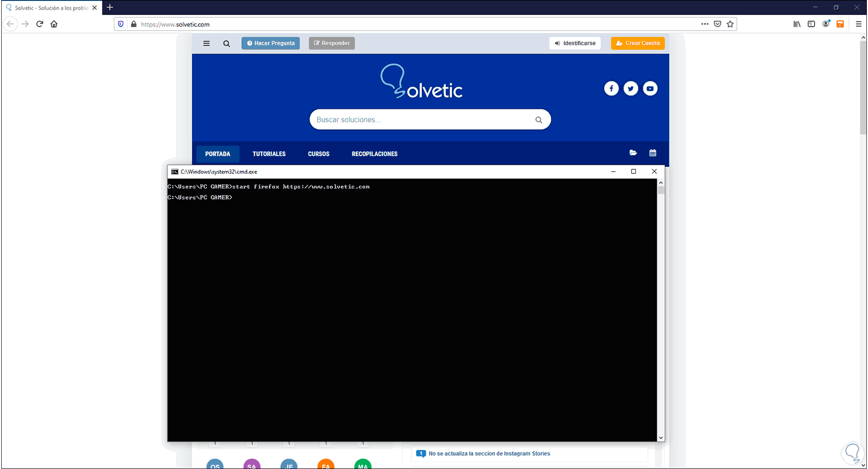This screenshot has width=868, height=469.
Task: Reload the Solvetic page
Action: [39, 24]
